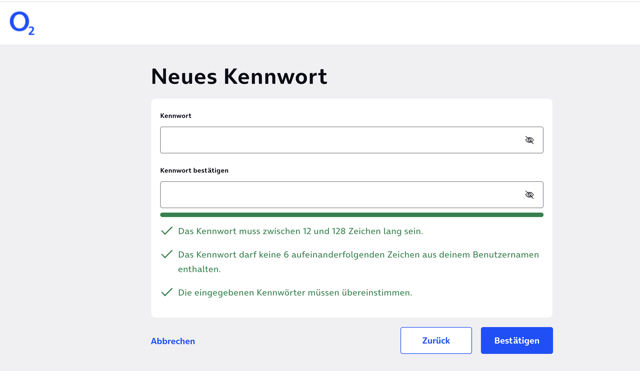
Task: Click the checkmark beside the Benutzernamen rule
Action: [167, 255]
